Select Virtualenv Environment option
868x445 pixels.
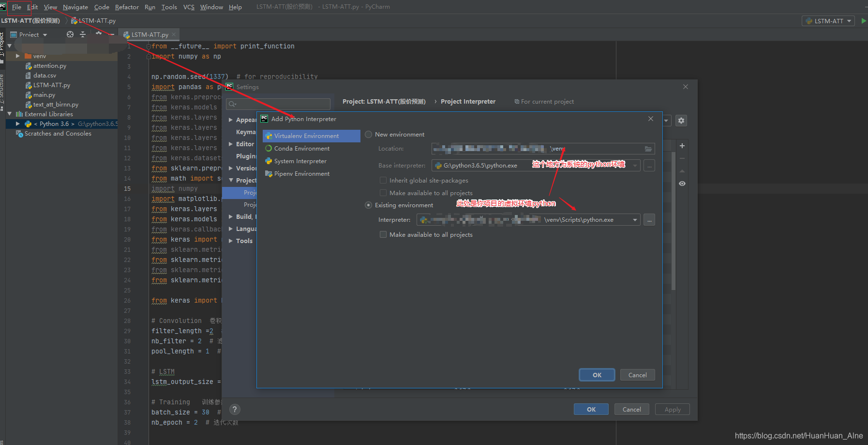pyautogui.click(x=312, y=136)
